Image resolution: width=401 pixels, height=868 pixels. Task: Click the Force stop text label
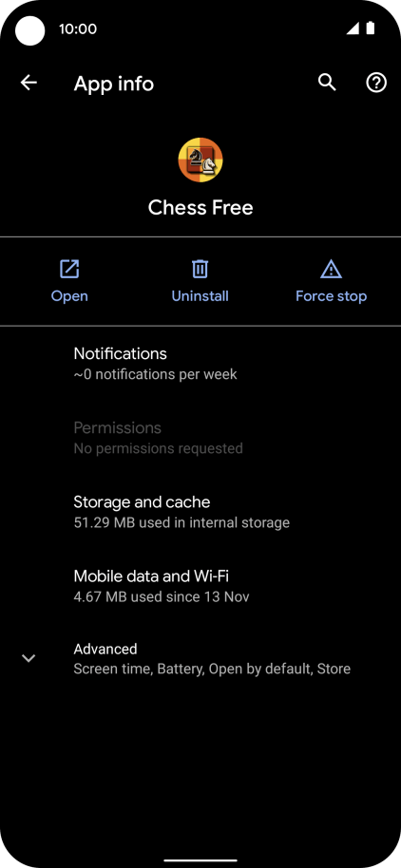click(x=332, y=296)
